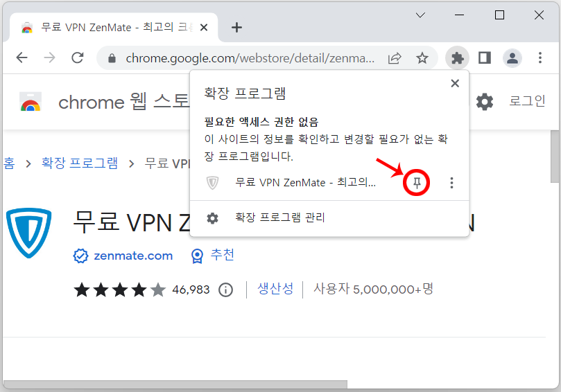Screen dimensions: 561x392
Task: Open the Chrome profile avatar
Action: click(x=512, y=58)
